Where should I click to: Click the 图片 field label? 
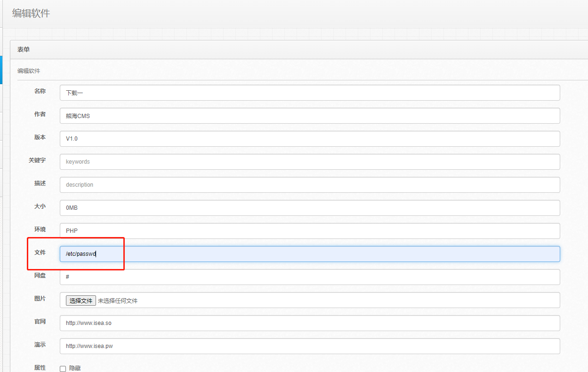pyautogui.click(x=40, y=299)
